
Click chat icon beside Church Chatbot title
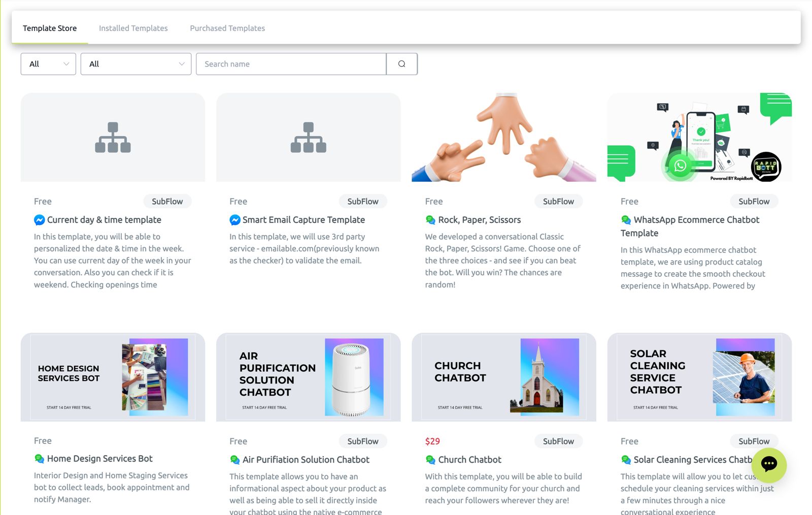[430, 460]
